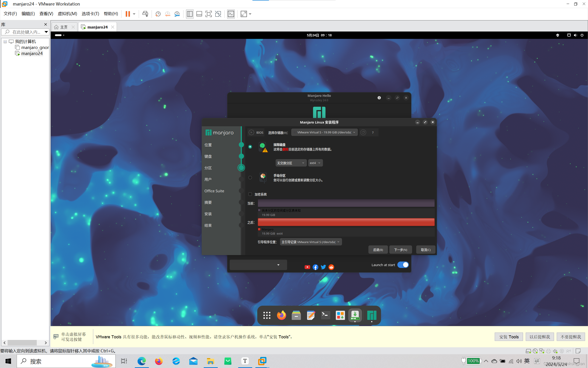
Task: Open the 虚拟机(M) menu
Action: (67, 14)
